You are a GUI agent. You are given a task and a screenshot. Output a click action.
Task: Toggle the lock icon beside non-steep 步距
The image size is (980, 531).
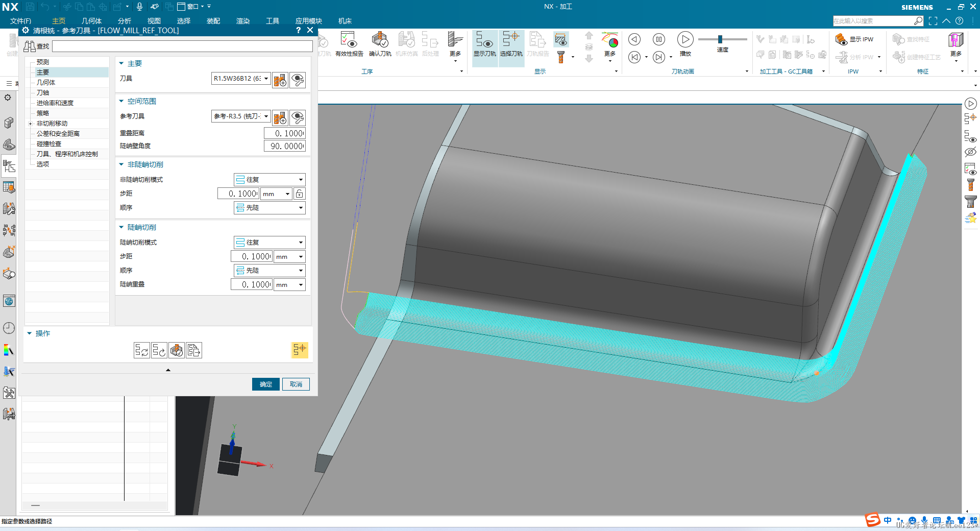click(300, 194)
